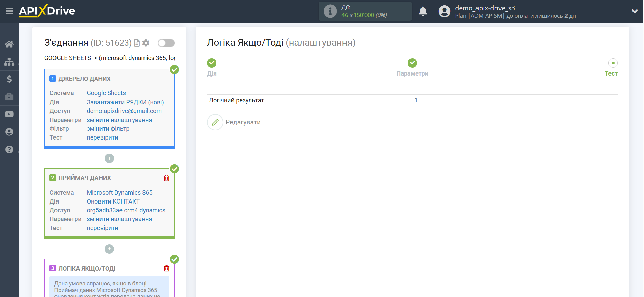The height and width of the screenshot is (297, 644).
Task: Expand the account dropdown chevron
Action: pos(635,11)
